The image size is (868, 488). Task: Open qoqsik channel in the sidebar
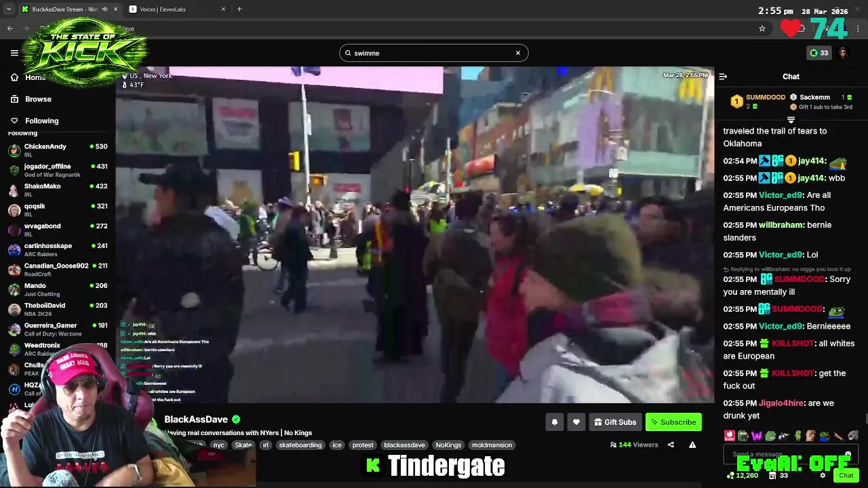58,210
